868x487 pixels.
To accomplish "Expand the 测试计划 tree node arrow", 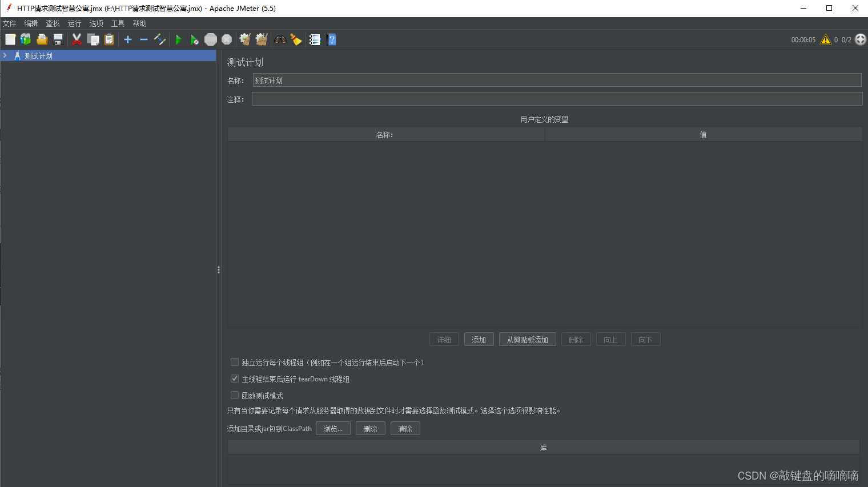I will [x=5, y=55].
